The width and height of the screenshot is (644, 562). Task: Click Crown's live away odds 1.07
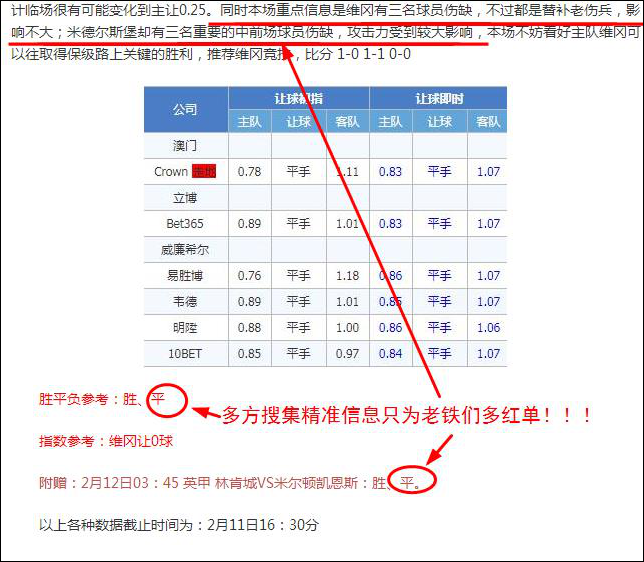[x=488, y=171]
